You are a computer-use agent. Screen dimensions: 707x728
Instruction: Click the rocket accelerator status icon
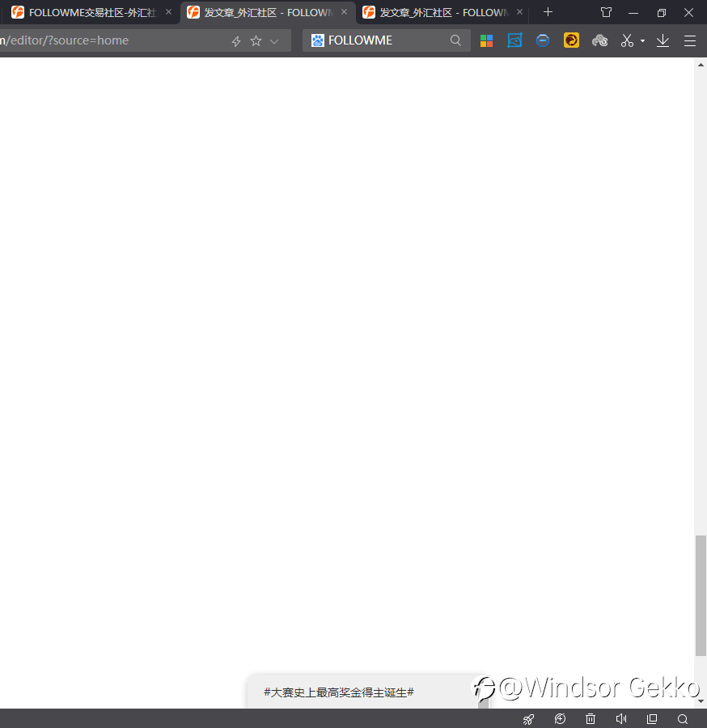pos(529,719)
